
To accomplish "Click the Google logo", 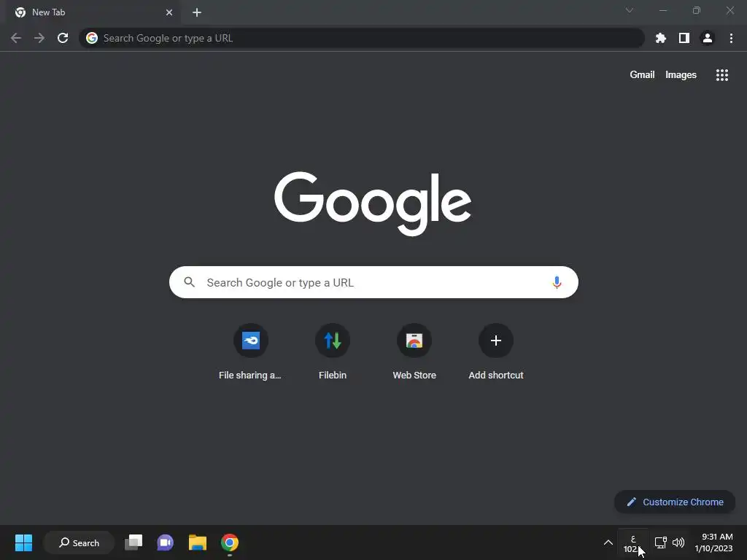I will 373,203.
